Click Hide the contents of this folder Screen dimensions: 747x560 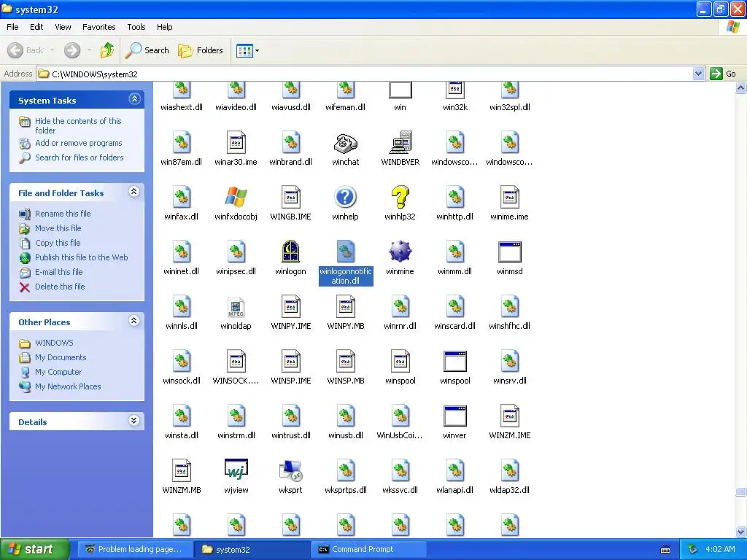point(78,125)
